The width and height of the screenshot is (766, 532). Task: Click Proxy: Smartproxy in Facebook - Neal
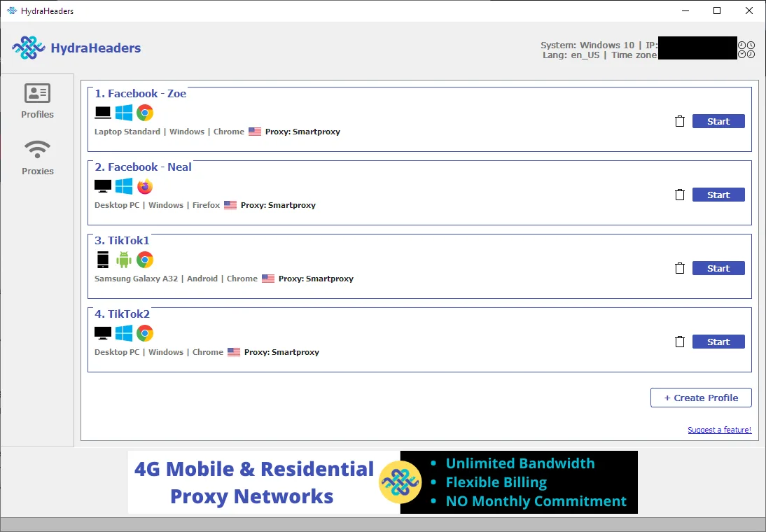(278, 205)
